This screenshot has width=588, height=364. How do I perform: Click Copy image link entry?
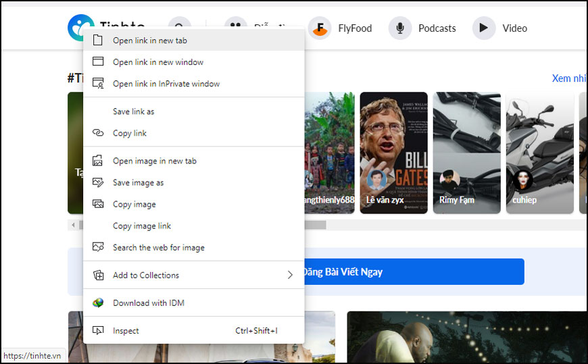(x=142, y=226)
